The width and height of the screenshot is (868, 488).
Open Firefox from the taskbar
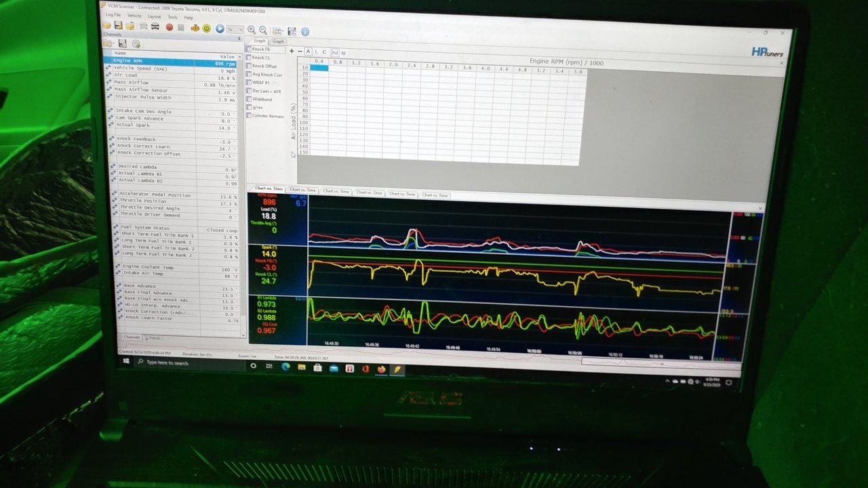pos(382,369)
